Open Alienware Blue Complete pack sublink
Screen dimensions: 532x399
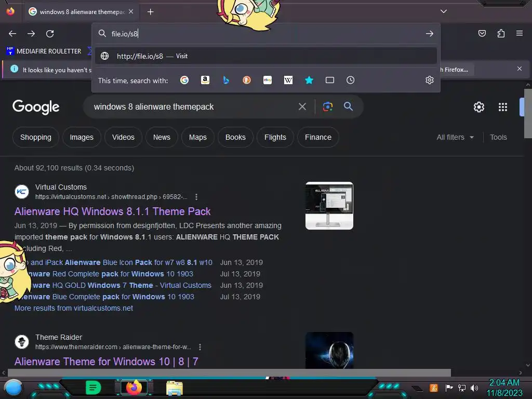[108, 297]
